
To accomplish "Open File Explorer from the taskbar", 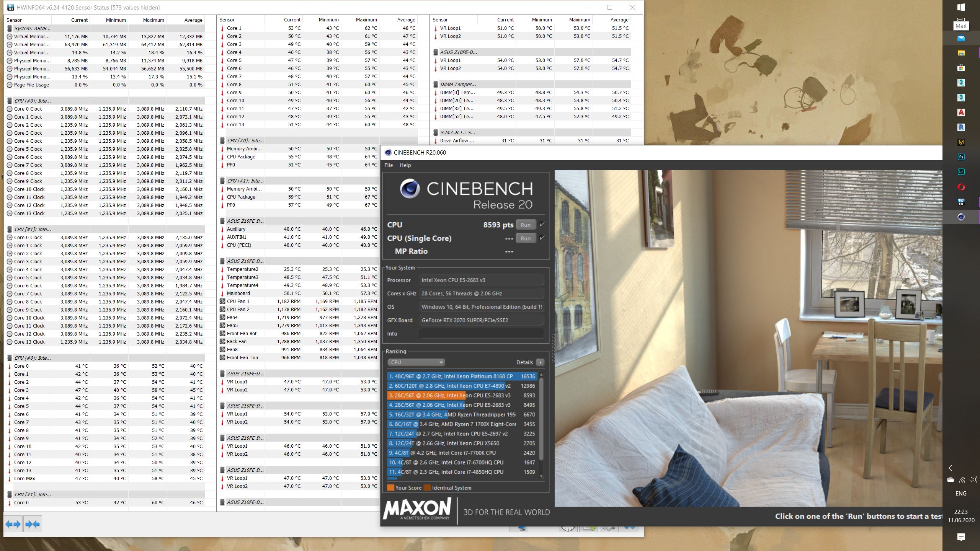I will (x=961, y=53).
